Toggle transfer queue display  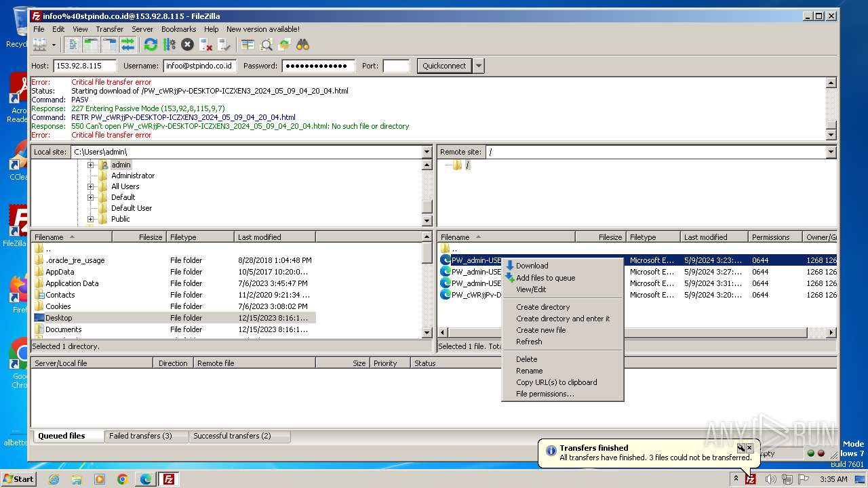[127, 45]
